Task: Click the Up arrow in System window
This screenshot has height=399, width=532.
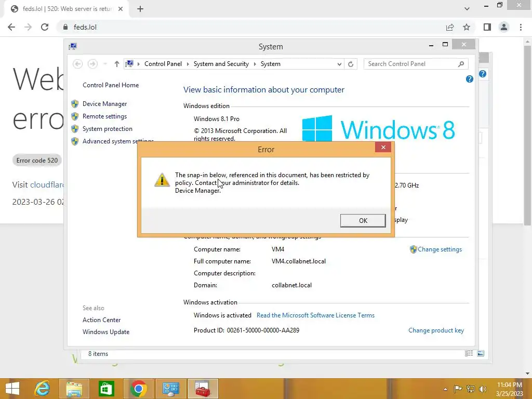Action: (x=117, y=64)
